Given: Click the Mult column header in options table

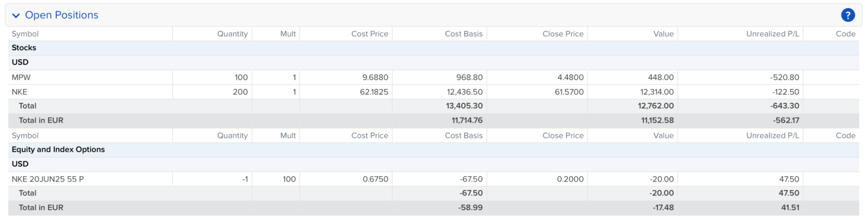Looking at the screenshot, I should (288, 135).
